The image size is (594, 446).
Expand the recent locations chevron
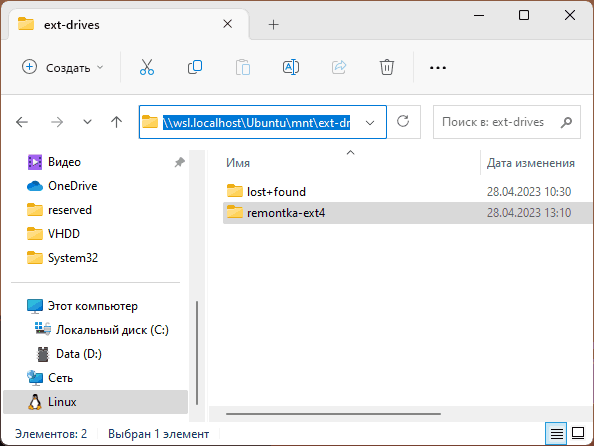88,122
